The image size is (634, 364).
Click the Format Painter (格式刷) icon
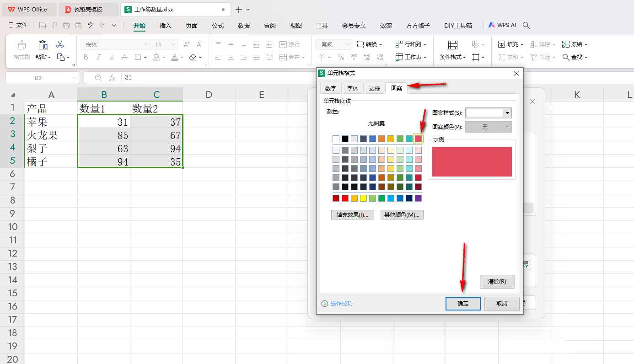click(21, 45)
